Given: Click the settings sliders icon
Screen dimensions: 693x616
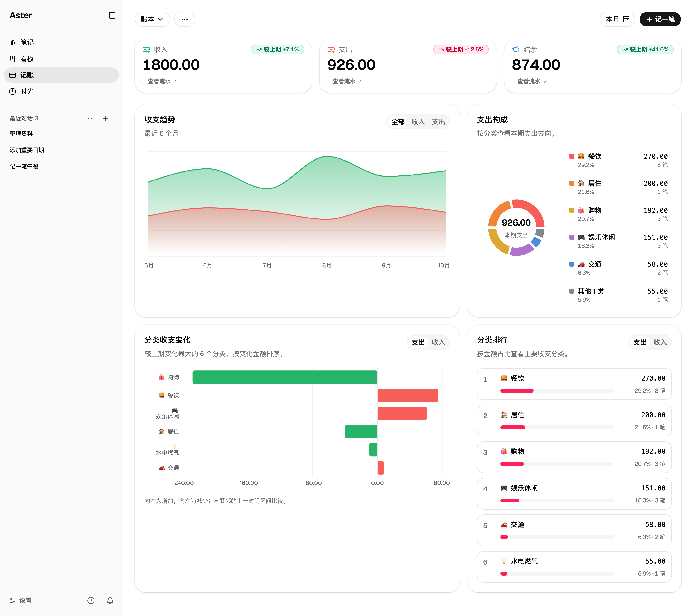Looking at the screenshot, I should tap(13, 600).
